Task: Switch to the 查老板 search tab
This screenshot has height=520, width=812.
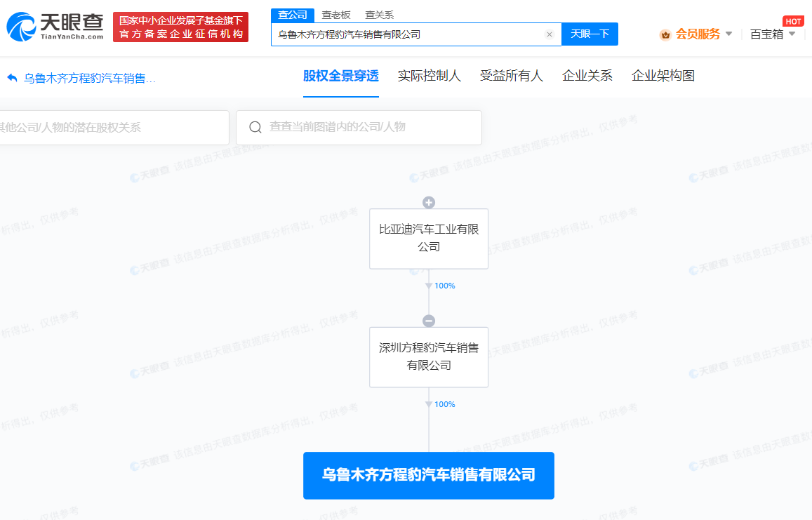Action: 336,15
